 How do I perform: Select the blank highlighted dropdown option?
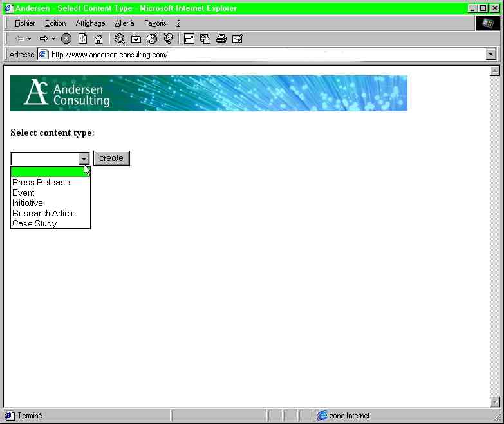(x=50, y=172)
